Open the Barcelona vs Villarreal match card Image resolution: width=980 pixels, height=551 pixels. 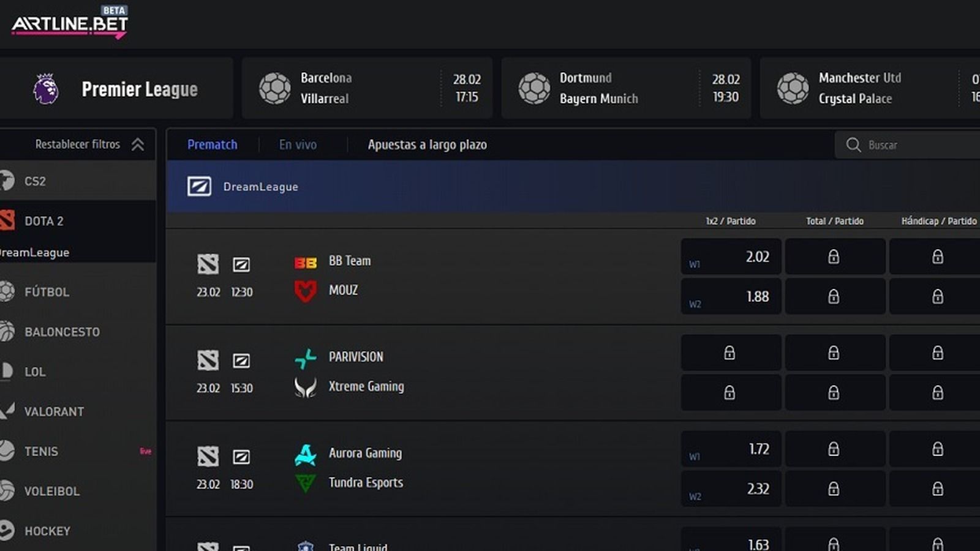(x=367, y=88)
